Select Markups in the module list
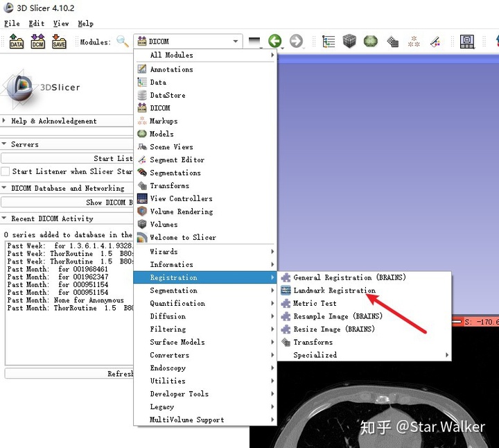This screenshot has width=499, height=448. [x=205, y=121]
